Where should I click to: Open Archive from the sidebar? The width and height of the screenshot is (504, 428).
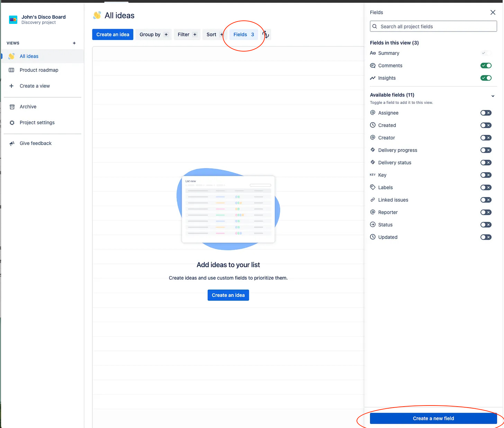click(43, 107)
